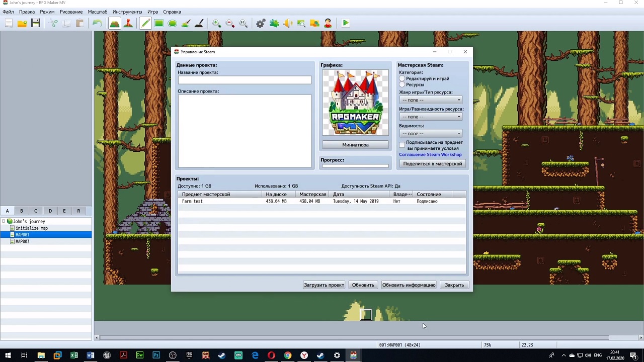Select the Pencil drawing tool
Viewport: 644px width, 362px height.
[x=145, y=23]
